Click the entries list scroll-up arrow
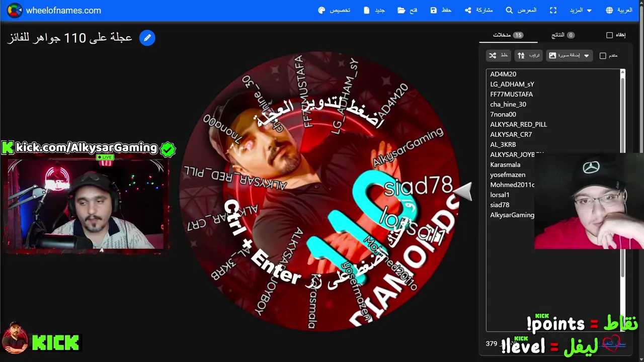Viewport: 644px width, 362px height. (622, 73)
